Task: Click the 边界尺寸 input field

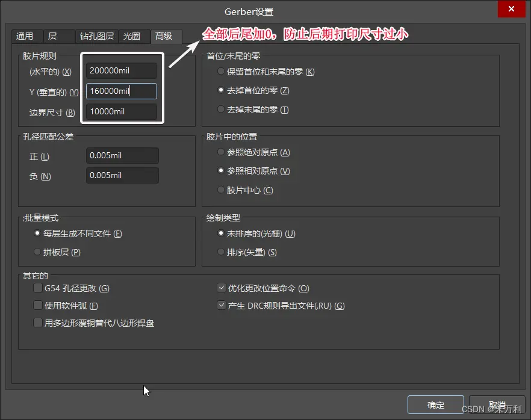Action: (122, 111)
